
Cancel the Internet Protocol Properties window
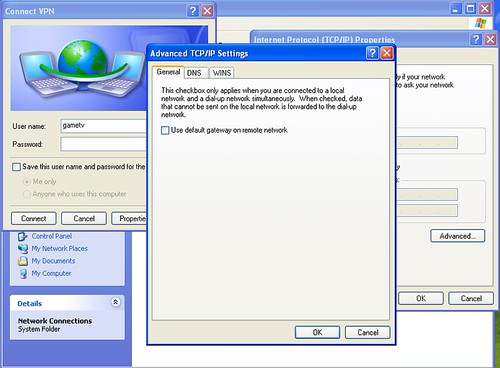(x=471, y=298)
